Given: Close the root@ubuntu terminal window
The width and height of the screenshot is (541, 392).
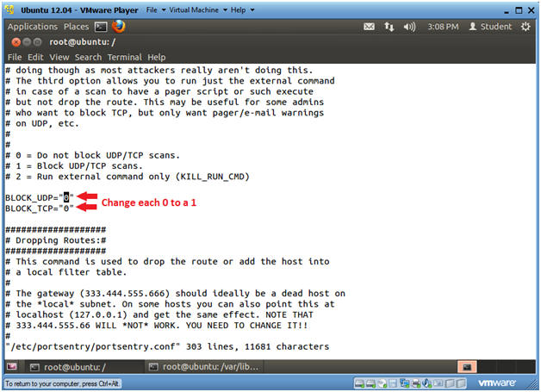Looking at the screenshot, I should point(16,42).
